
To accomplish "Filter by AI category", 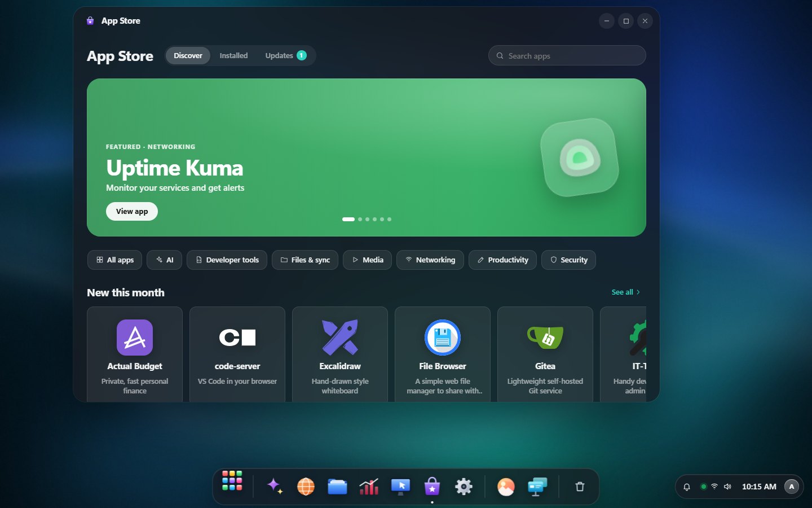I will click(165, 260).
